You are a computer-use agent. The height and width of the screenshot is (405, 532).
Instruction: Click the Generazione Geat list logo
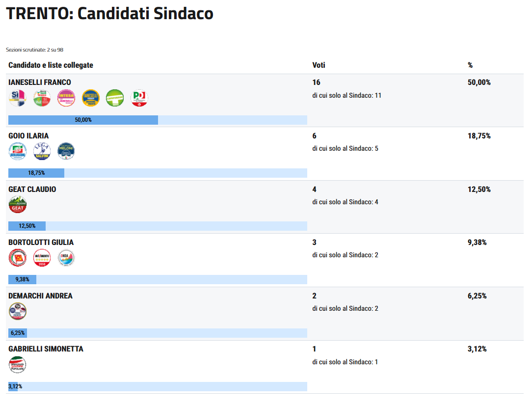tap(18, 205)
